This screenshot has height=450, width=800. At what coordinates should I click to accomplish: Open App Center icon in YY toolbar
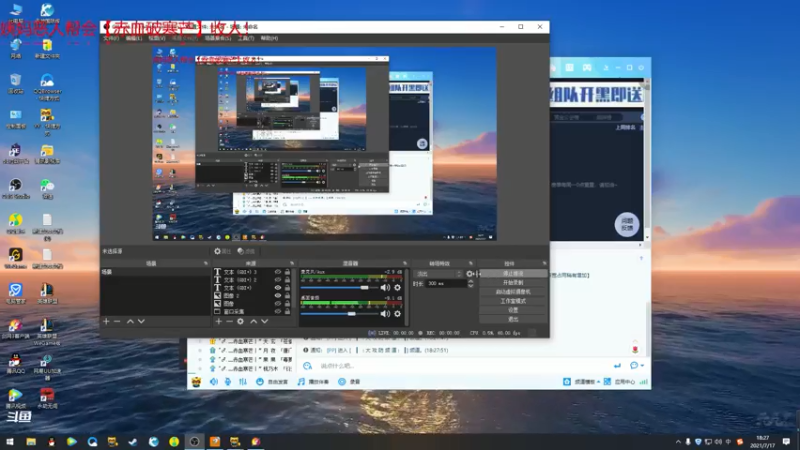[607, 382]
